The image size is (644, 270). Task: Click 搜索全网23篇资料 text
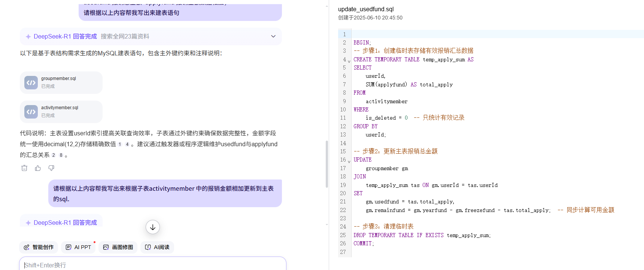[125, 36]
